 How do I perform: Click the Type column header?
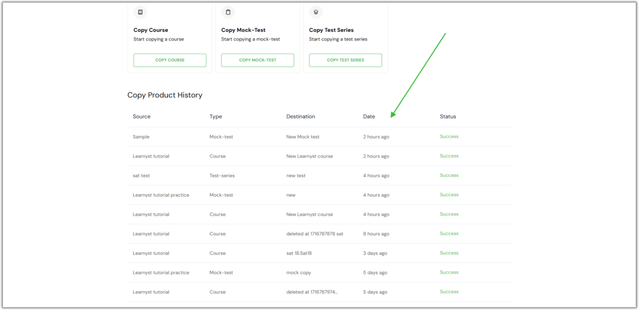(216, 116)
